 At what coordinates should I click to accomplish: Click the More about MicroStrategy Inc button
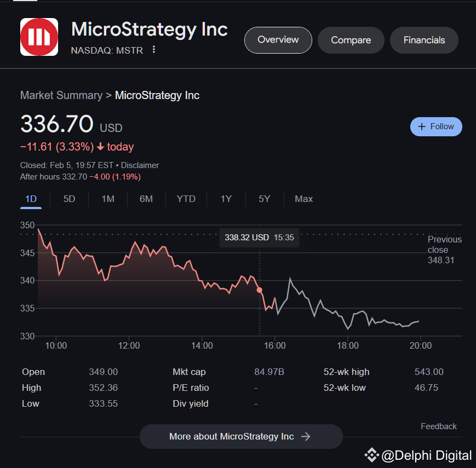tap(241, 436)
